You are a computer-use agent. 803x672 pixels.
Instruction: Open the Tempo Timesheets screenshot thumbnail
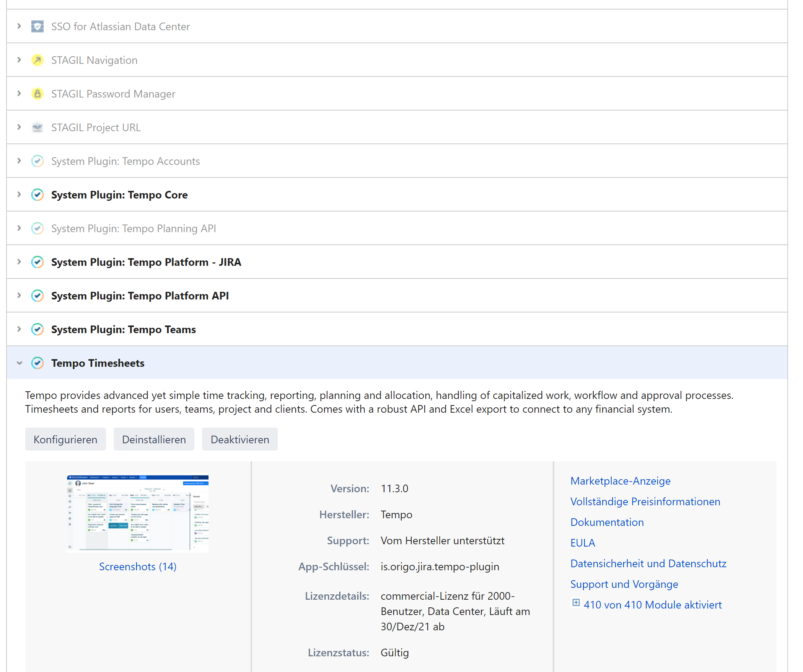click(138, 513)
